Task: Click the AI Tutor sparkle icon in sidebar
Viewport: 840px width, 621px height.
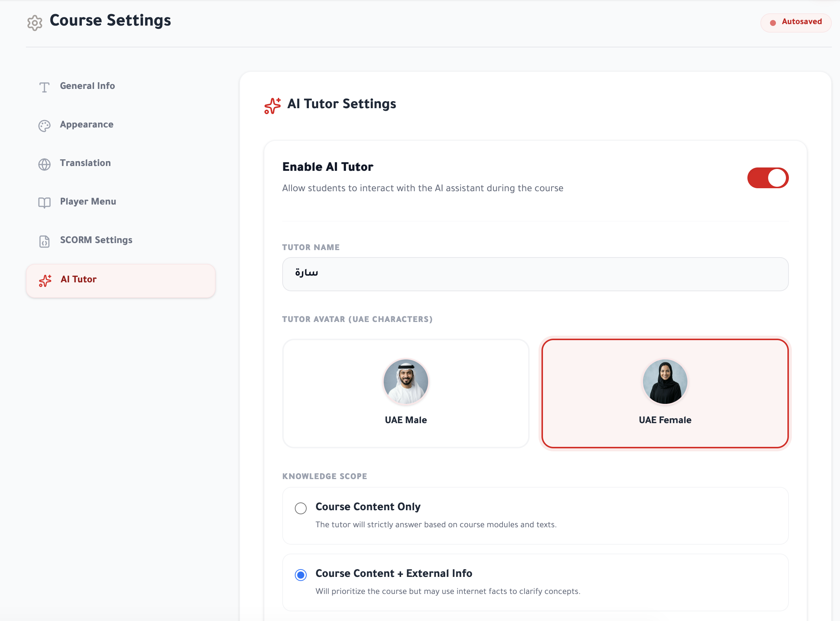Action: click(45, 280)
